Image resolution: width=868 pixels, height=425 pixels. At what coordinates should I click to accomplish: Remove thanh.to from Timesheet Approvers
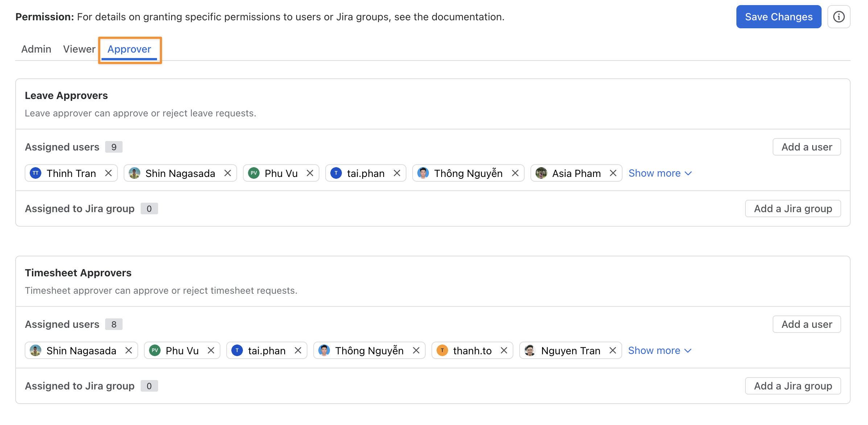click(504, 351)
